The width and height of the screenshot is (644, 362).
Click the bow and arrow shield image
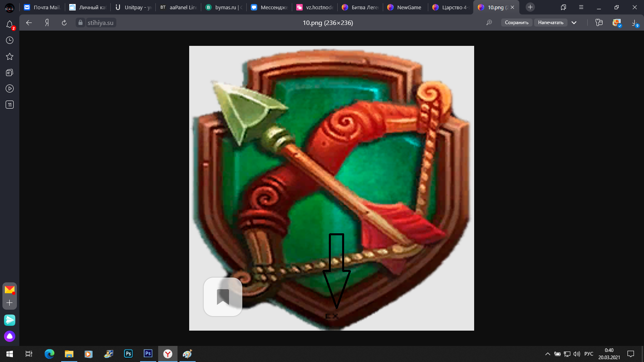(x=332, y=188)
